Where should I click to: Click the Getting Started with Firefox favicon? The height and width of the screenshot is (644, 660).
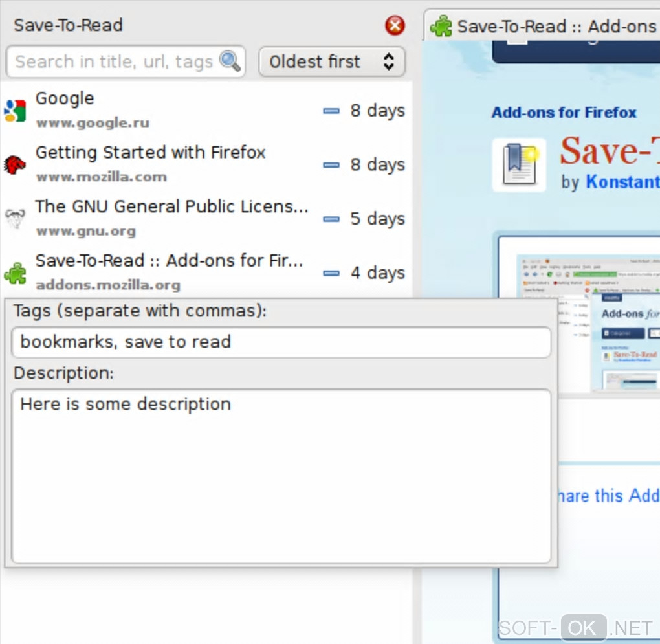15,164
